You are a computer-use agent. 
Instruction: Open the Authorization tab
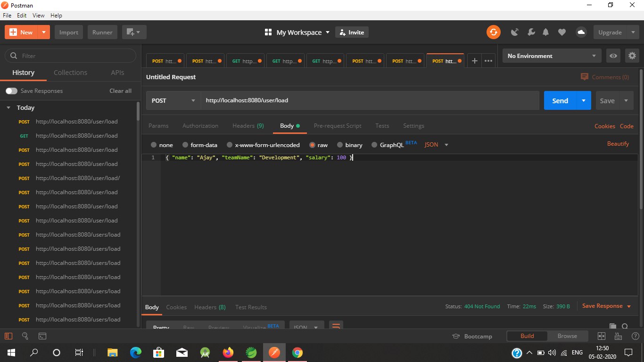tap(200, 126)
